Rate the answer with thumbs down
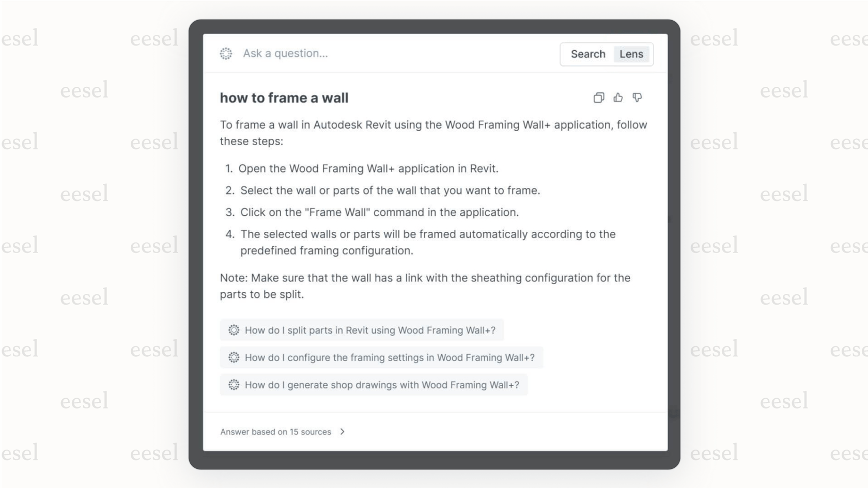Screen dimensions: 868x488 pos(637,98)
